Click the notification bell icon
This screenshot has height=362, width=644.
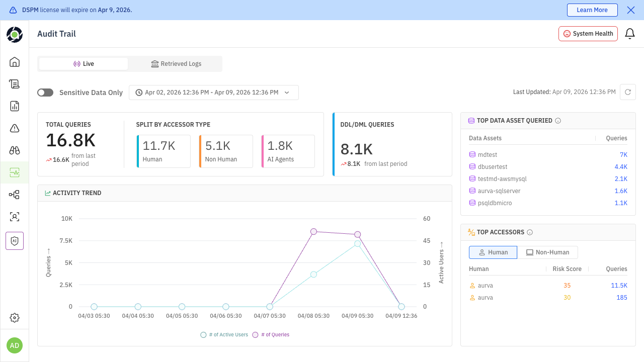coord(629,34)
